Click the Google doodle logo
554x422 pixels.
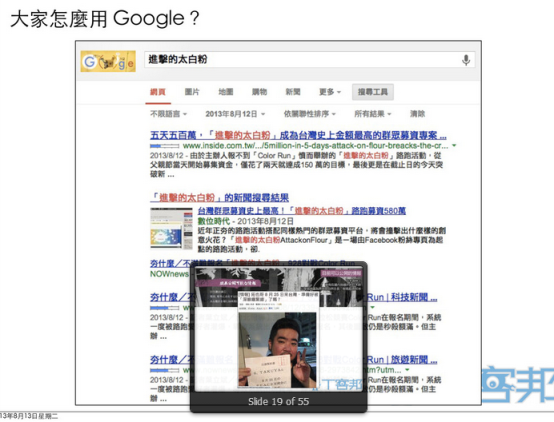pos(108,61)
